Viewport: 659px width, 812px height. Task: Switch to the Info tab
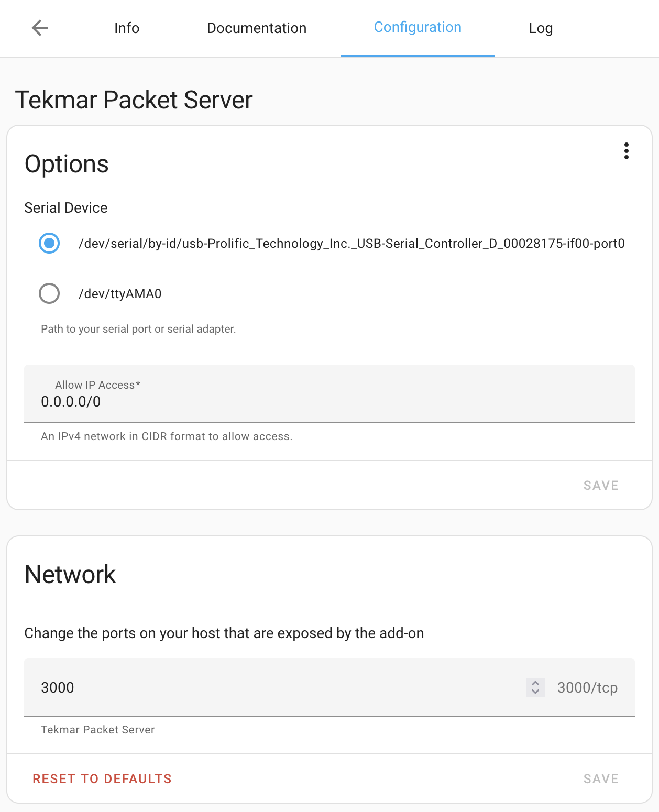pyautogui.click(x=127, y=28)
